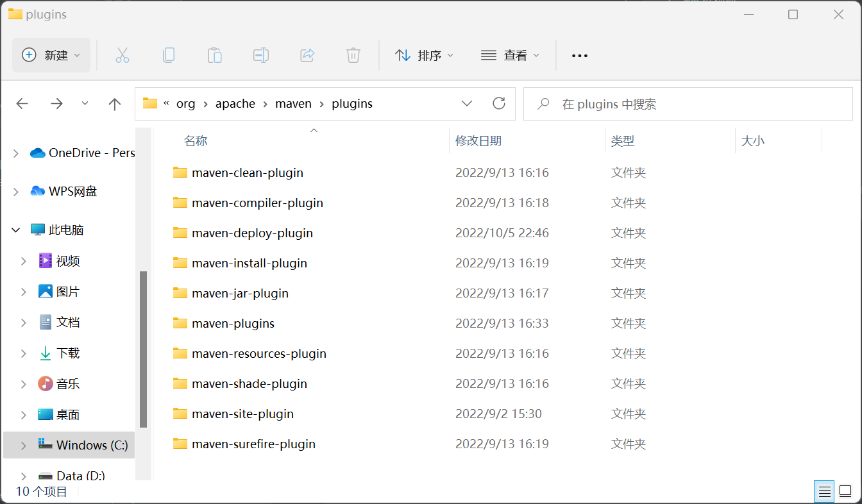The height and width of the screenshot is (504, 862).
Task: Click the Copy icon in toolbar
Action: point(169,55)
